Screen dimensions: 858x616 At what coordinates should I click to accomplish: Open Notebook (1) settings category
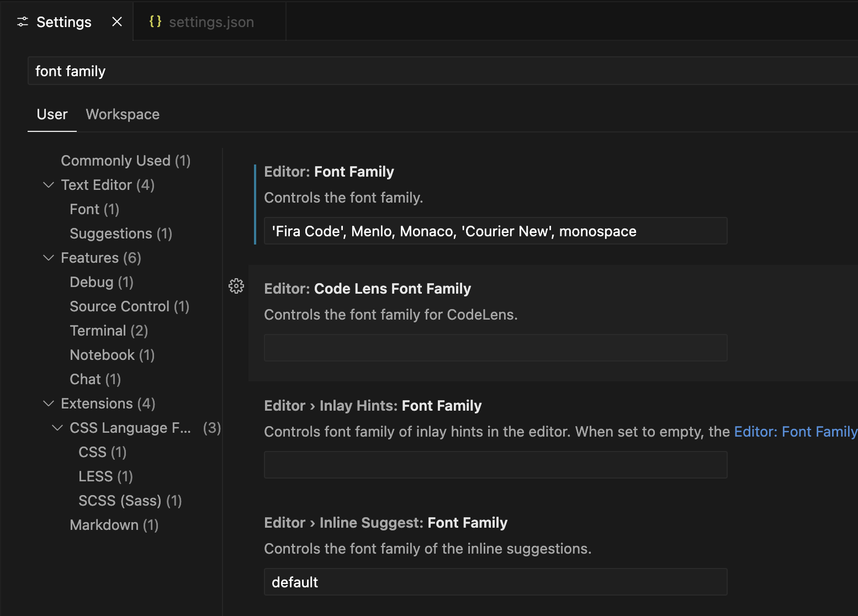click(x=112, y=355)
